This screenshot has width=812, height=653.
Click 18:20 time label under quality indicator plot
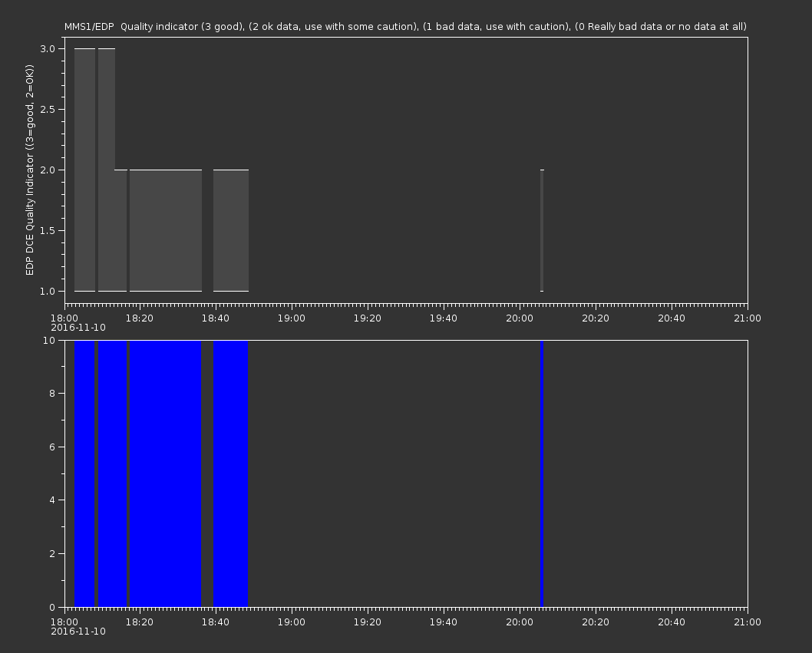point(140,318)
